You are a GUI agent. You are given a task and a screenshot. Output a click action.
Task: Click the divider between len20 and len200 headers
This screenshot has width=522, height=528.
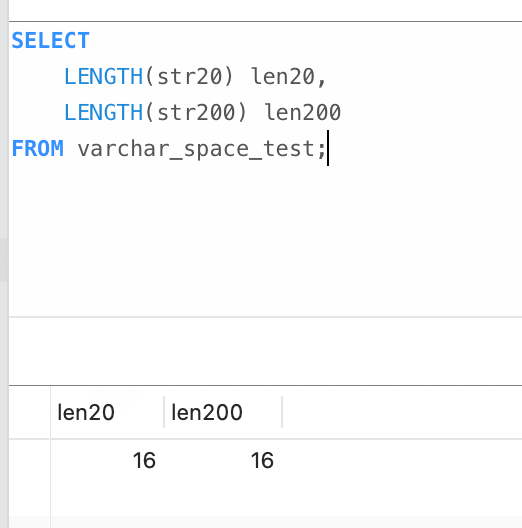pos(164,412)
